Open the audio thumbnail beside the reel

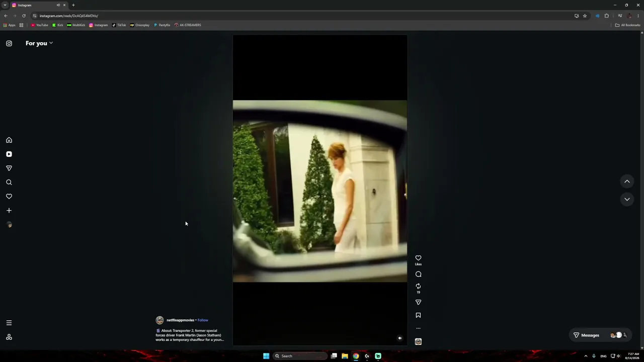coord(418,341)
